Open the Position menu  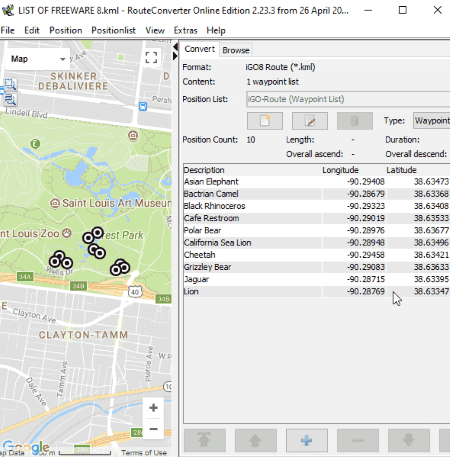66,30
